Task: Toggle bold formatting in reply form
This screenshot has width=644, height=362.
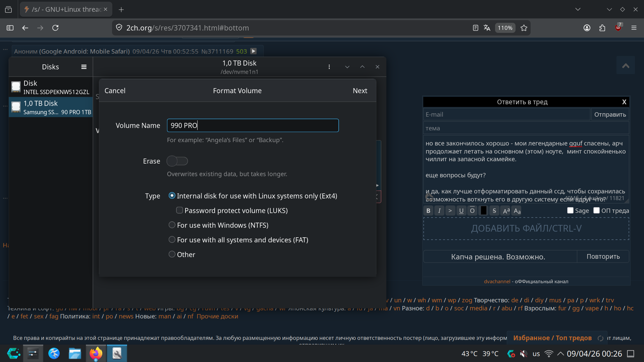Action: 428,211
